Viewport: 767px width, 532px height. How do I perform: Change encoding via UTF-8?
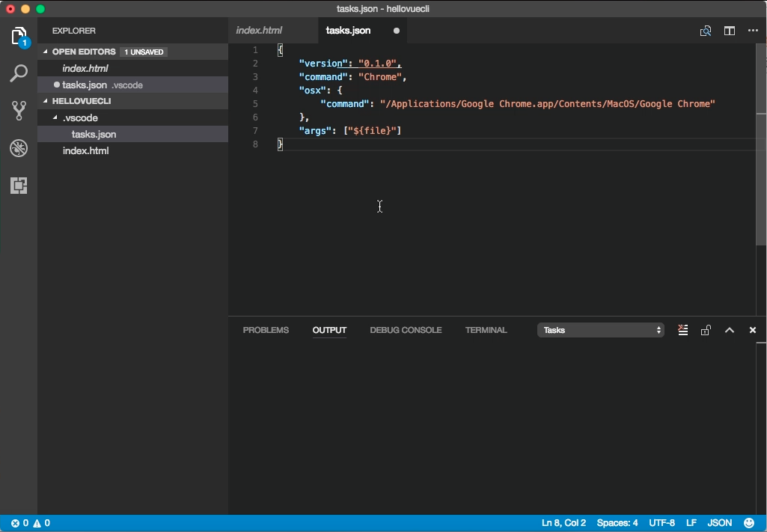(661, 523)
